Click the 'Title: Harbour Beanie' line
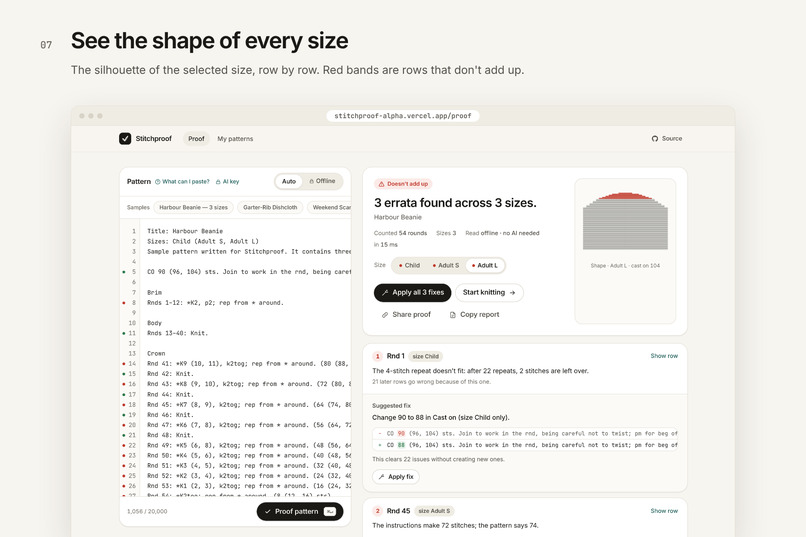This screenshot has height=537, width=806. point(185,231)
